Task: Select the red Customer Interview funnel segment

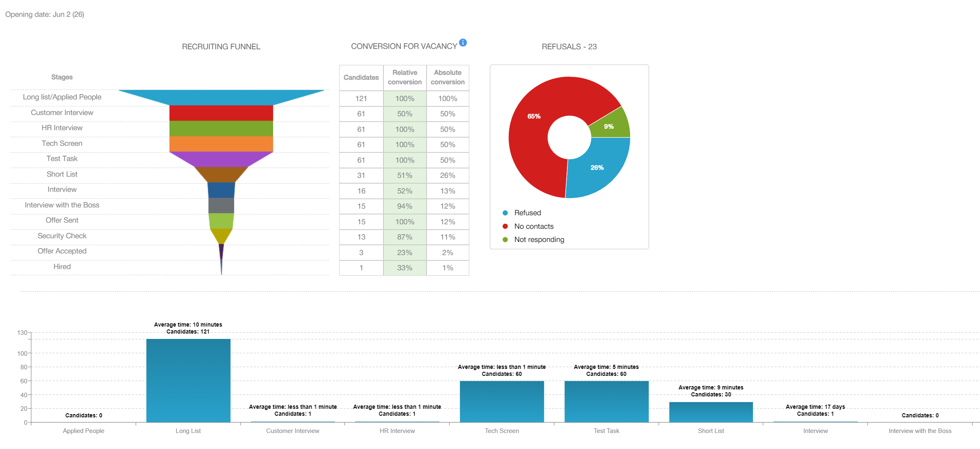Action: click(221, 113)
